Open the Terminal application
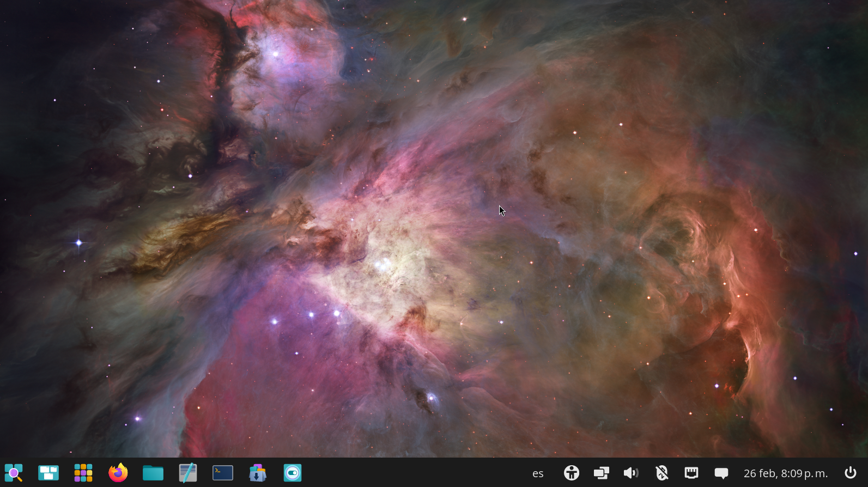The height and width of the screenshot is (487, 868). [223, 473]
